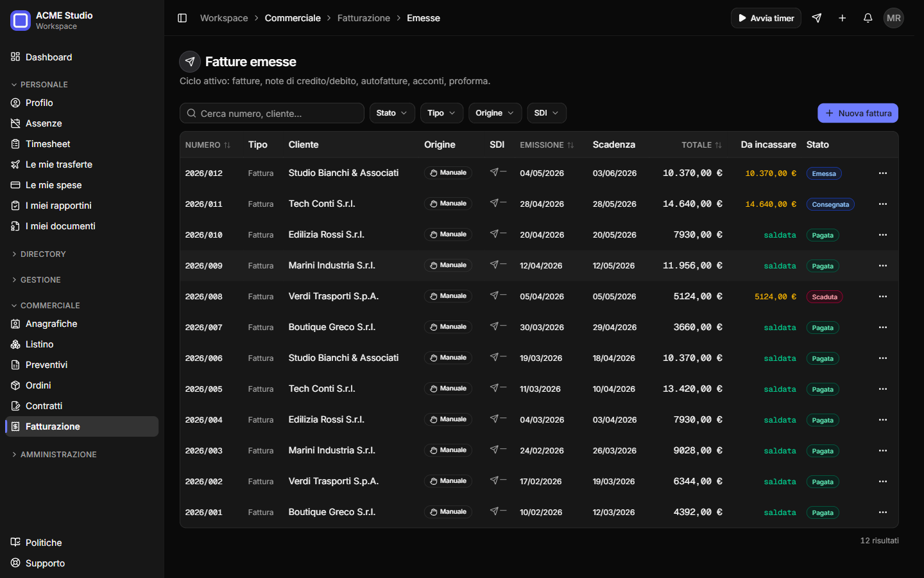Open Le mie trasferte
The height and width of the screenshot is (578, 924).
pos(82,164)
